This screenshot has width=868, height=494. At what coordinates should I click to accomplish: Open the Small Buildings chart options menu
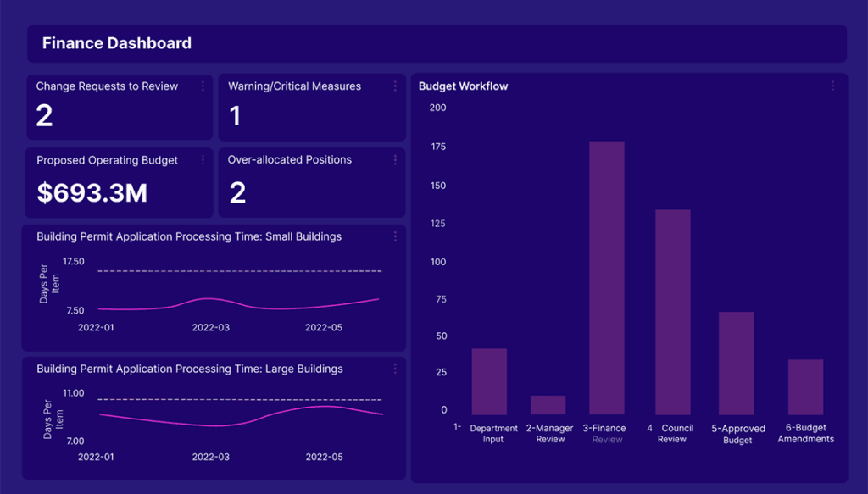(394, 236)
